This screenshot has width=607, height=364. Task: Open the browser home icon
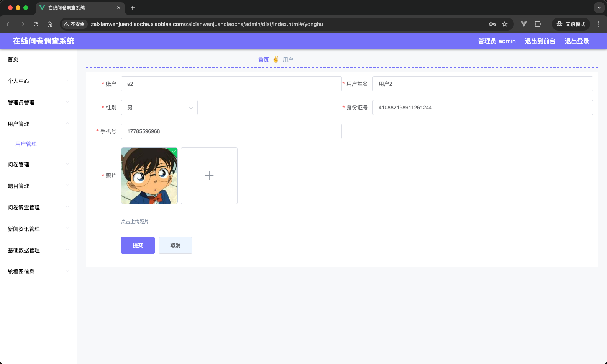pos(50,24)
